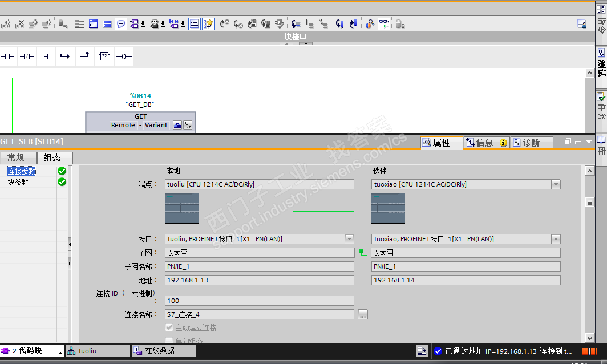607x364 pixels.
Task: Click the insert row toolbar icon
Action: pyautogui.click(x=33, y=24)
